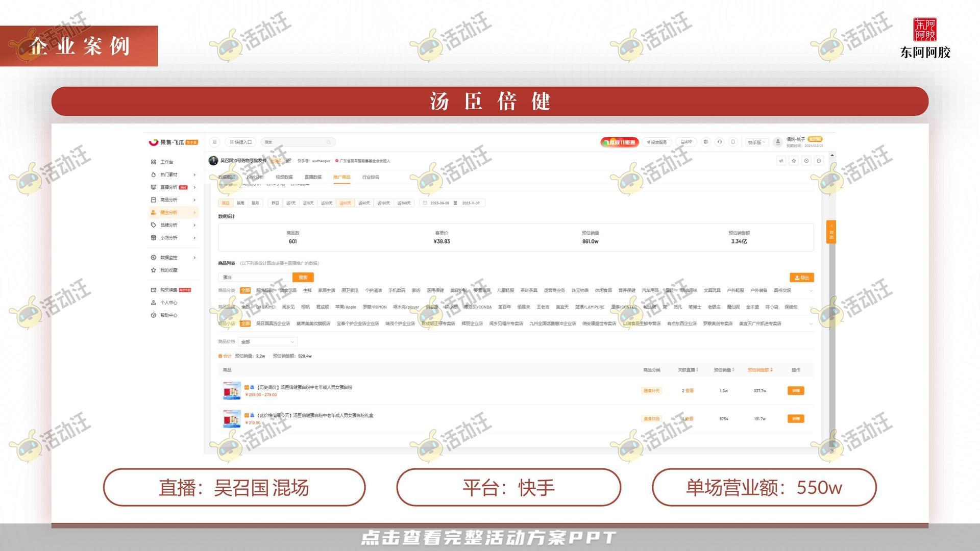Switch to 数据概览 tab

click(x=227, y=177)
